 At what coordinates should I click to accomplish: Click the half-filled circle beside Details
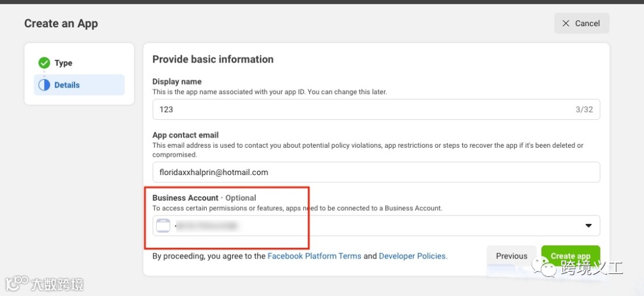click(x=44, y=85)
